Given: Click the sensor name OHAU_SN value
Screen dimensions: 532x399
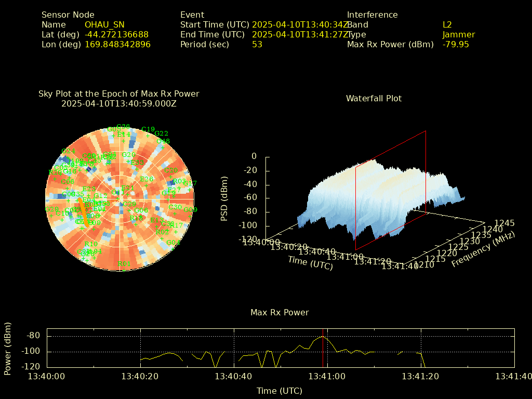Looking at the screenshot, I should point(104,24).
